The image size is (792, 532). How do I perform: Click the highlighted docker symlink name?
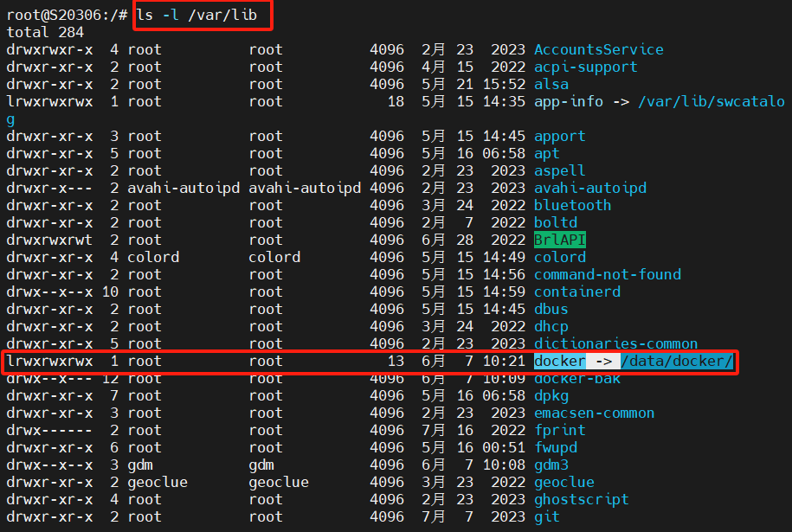click(x=559, y=361)
